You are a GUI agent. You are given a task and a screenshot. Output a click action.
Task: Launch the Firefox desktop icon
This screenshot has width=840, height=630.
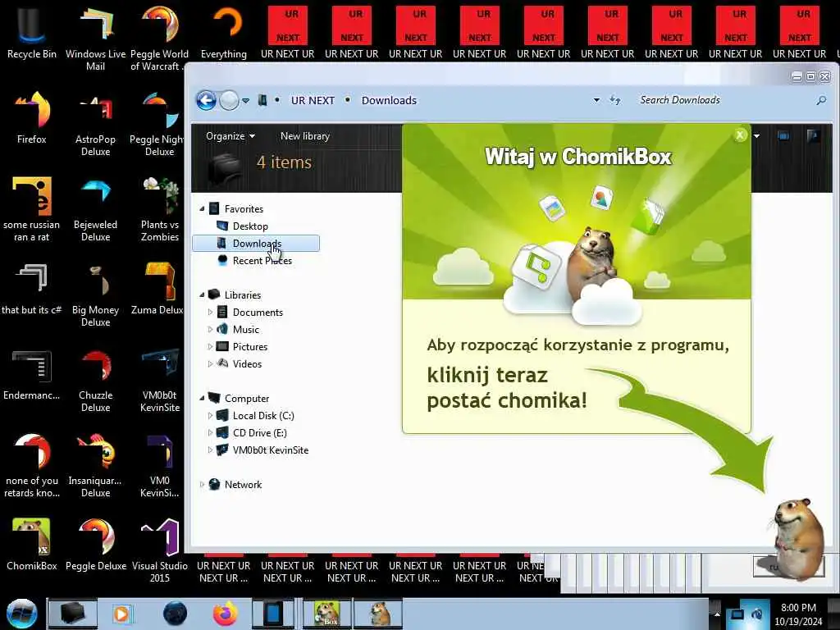[x=32, y=118]
